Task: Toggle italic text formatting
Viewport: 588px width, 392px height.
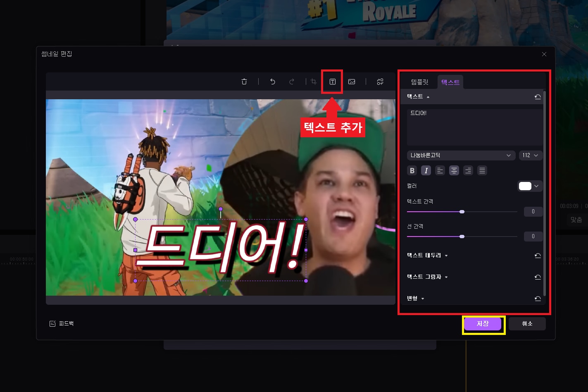Action: [x=426, y=170]
